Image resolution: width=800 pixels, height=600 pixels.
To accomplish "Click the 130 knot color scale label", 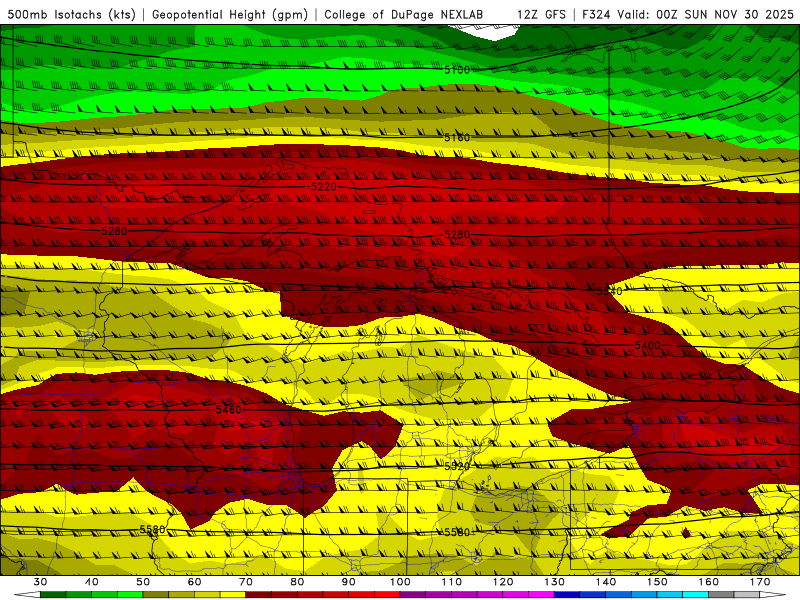I will (554, 582).
